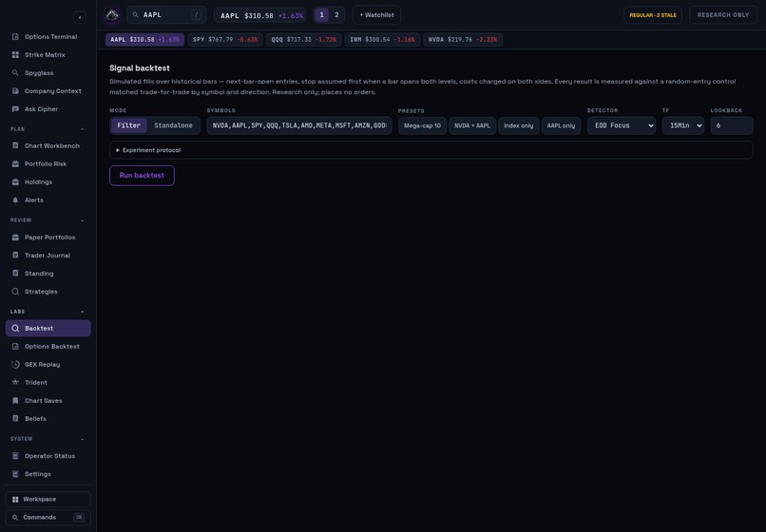Click the Company Context icon

coord(15,91)
